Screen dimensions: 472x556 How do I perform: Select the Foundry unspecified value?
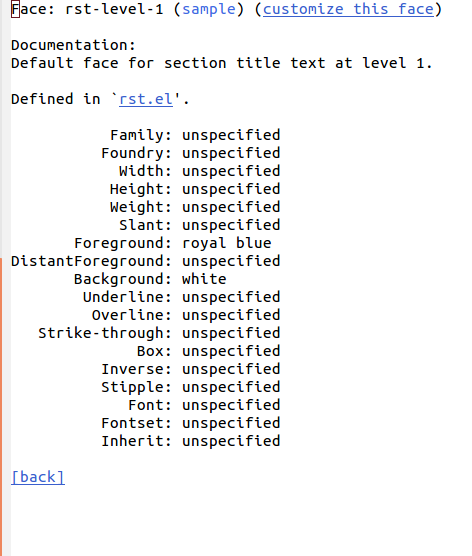[x=231, y=153]
